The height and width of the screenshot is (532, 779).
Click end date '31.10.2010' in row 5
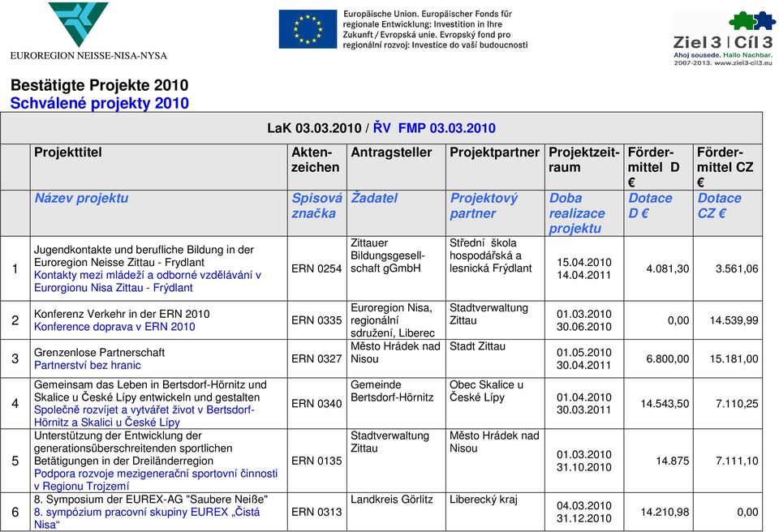[583, 467]
